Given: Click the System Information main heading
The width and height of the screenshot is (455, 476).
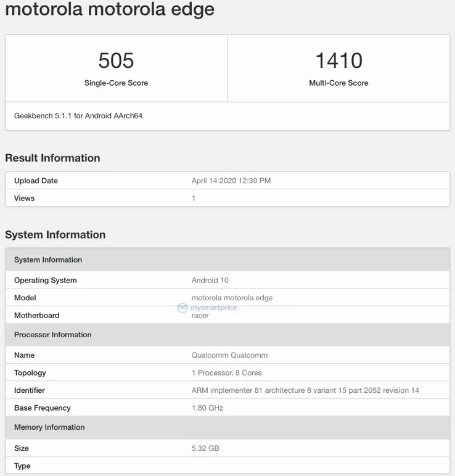Looking at the screenshot, I should coord(55,234).
